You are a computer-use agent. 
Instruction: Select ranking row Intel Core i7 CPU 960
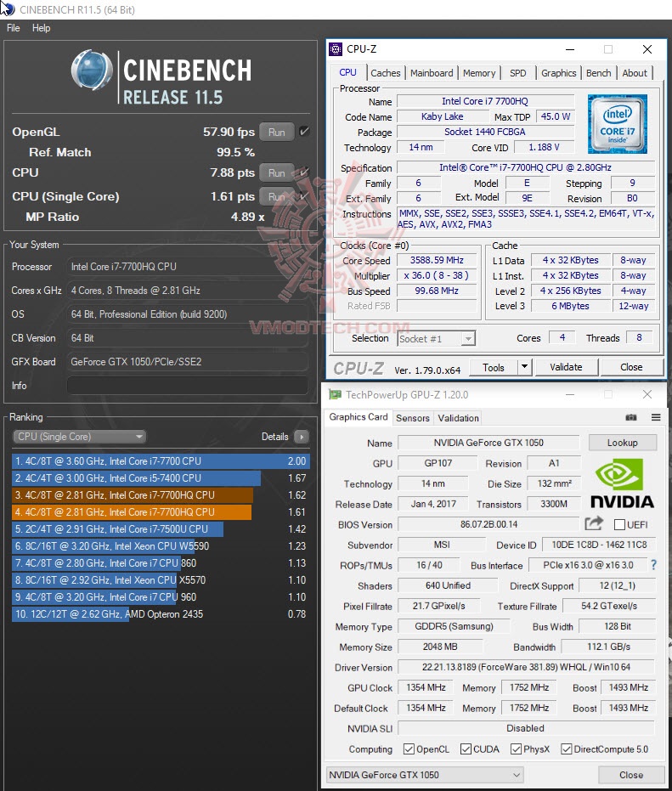(x=161, y=596)
